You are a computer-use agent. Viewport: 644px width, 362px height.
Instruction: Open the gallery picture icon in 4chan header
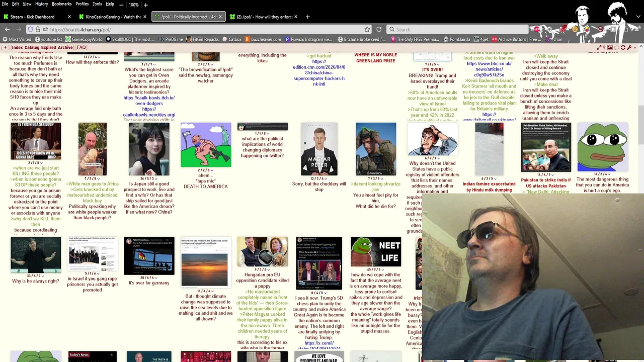tap(610, 47)
